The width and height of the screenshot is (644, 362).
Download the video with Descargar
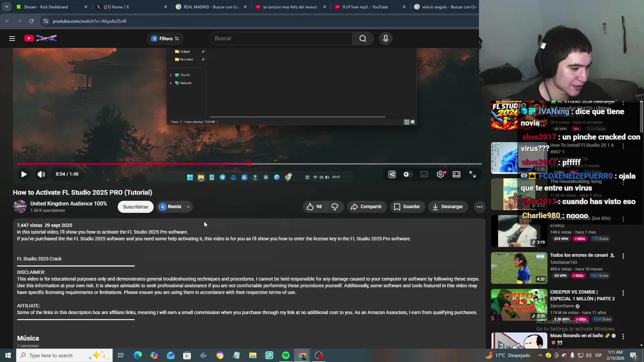[447, 207]
